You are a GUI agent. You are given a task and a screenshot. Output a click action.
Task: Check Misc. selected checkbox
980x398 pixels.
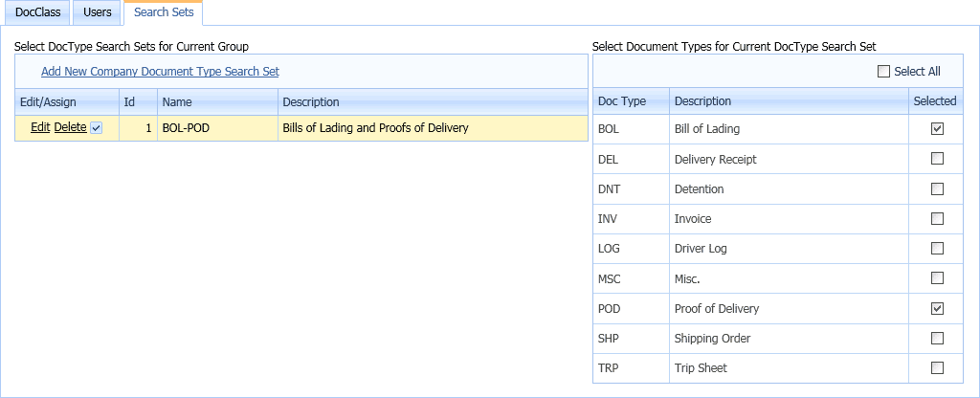pos(937,278)
